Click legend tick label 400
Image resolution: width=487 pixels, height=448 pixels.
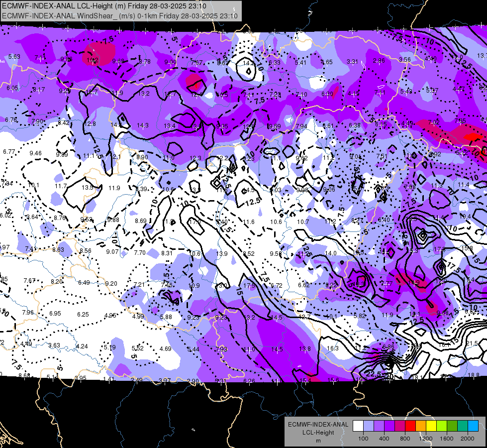[384, 439]
